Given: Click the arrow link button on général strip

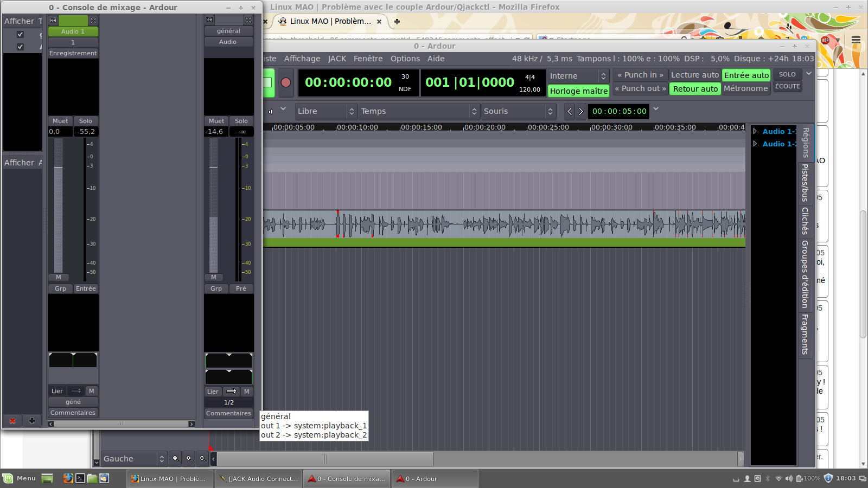Looking at the screenshot, I should (231, 391).
